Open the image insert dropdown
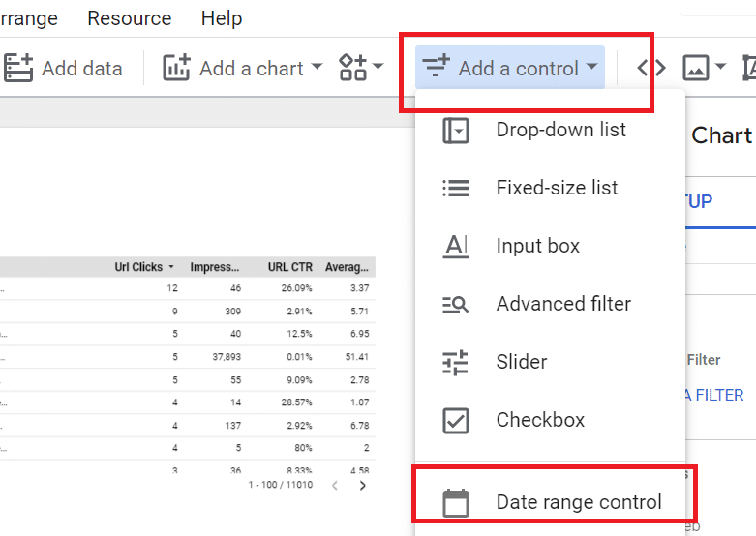Screen dimensions: 756x536 click(x=704, y=69)
